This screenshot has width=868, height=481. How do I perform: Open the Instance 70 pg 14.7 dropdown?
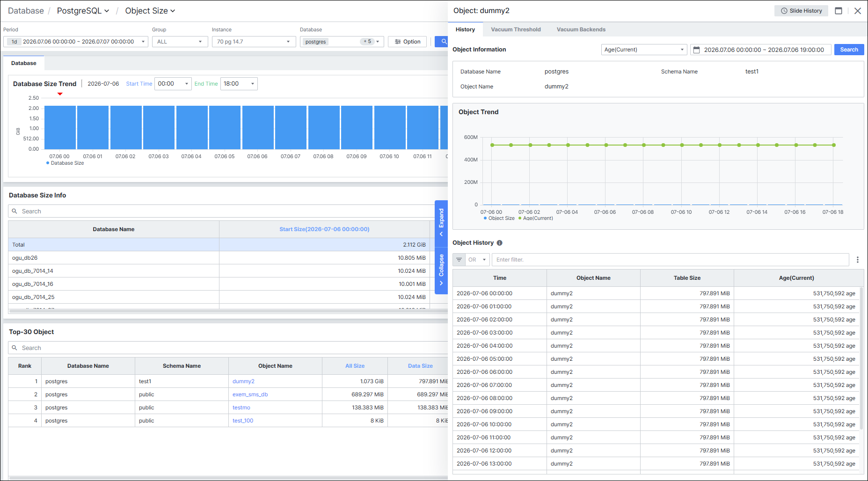click(253, 42)
